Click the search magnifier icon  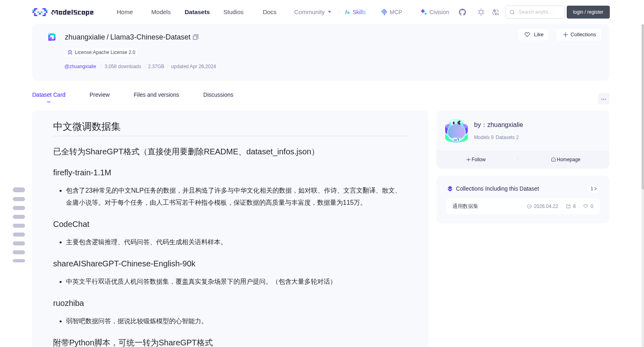pyautogui.click(x=512, y=12)
